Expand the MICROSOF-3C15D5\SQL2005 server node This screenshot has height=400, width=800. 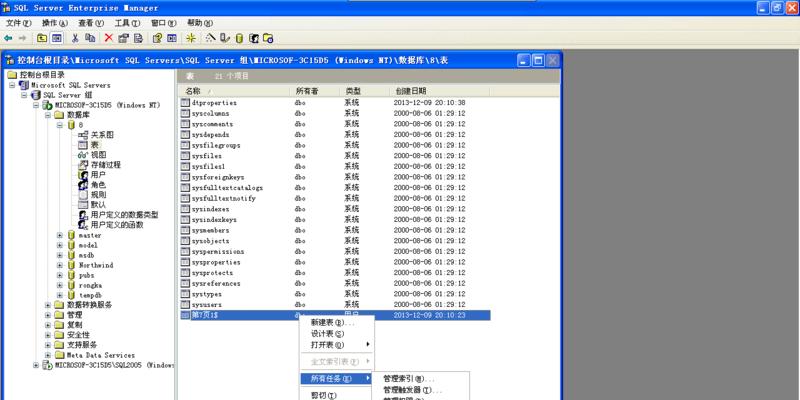coord(36,365)
